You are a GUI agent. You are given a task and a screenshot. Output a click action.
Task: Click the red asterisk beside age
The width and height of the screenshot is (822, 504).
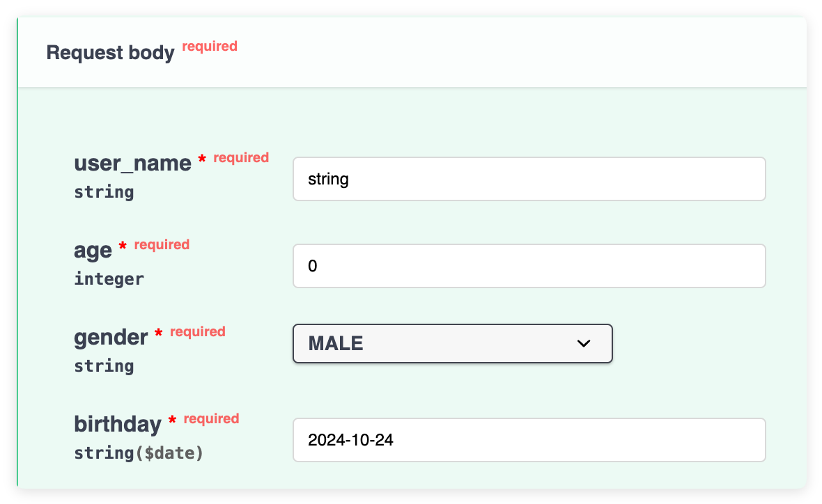122,245
